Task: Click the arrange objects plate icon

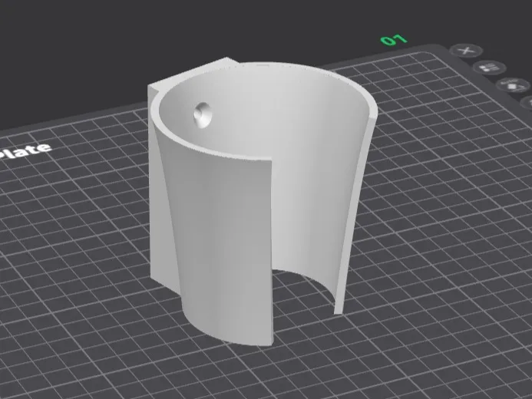Action: click(490, 68)
